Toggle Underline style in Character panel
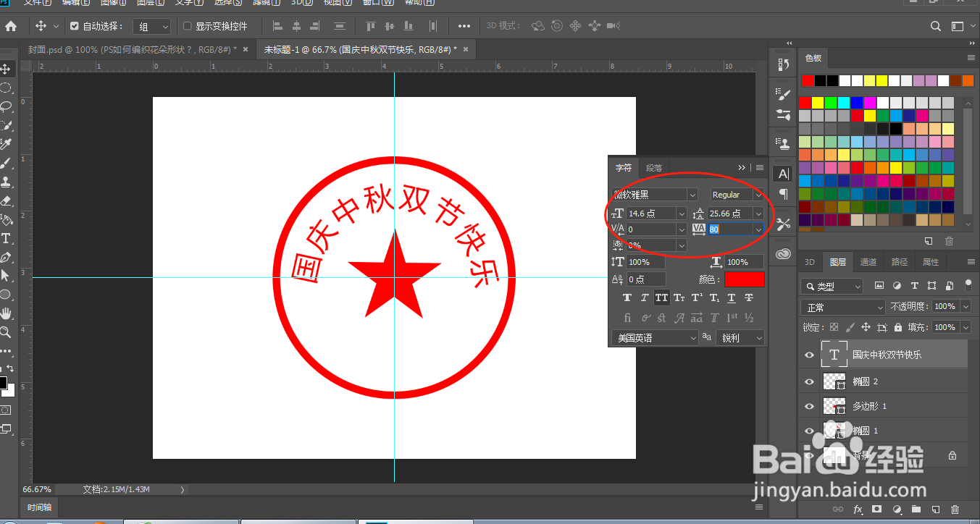Image resolution: width=980 pixels, height=524 pixels. 732,297
